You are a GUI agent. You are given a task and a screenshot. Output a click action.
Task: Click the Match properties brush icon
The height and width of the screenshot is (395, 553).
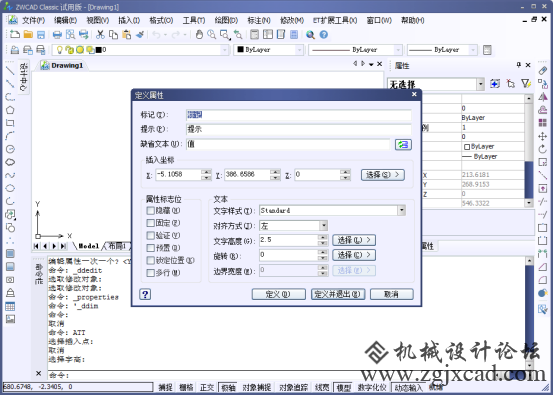pos(140,35)
